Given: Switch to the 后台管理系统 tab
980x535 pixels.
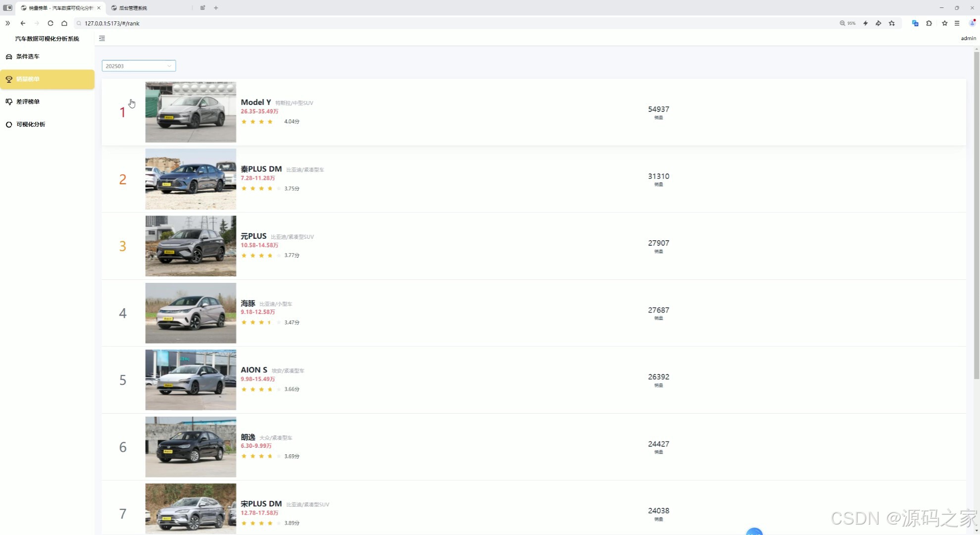Looking at the screenshot, I should click(x=133, y=8).
